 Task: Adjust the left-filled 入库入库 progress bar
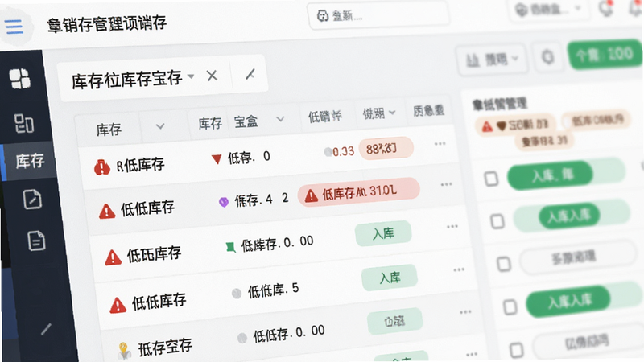584,299
